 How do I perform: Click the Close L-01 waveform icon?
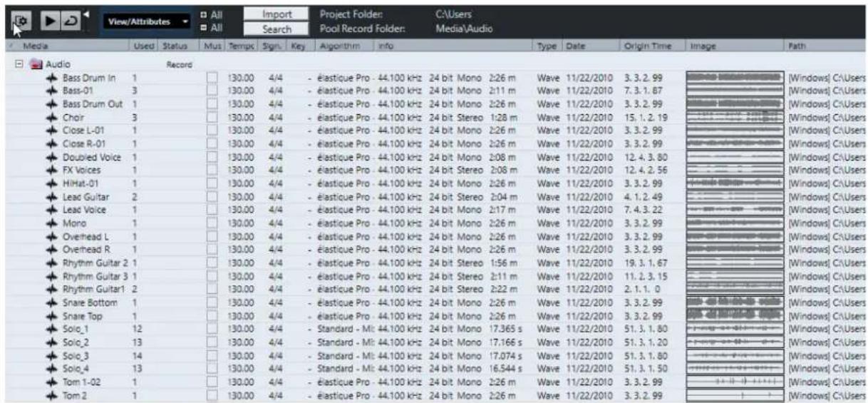coord(51,130)
